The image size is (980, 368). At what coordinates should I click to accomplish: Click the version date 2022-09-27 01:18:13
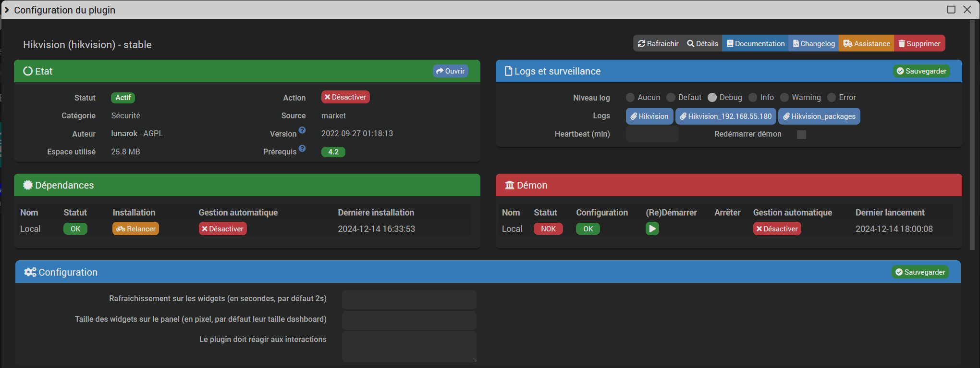click(357, 133)
